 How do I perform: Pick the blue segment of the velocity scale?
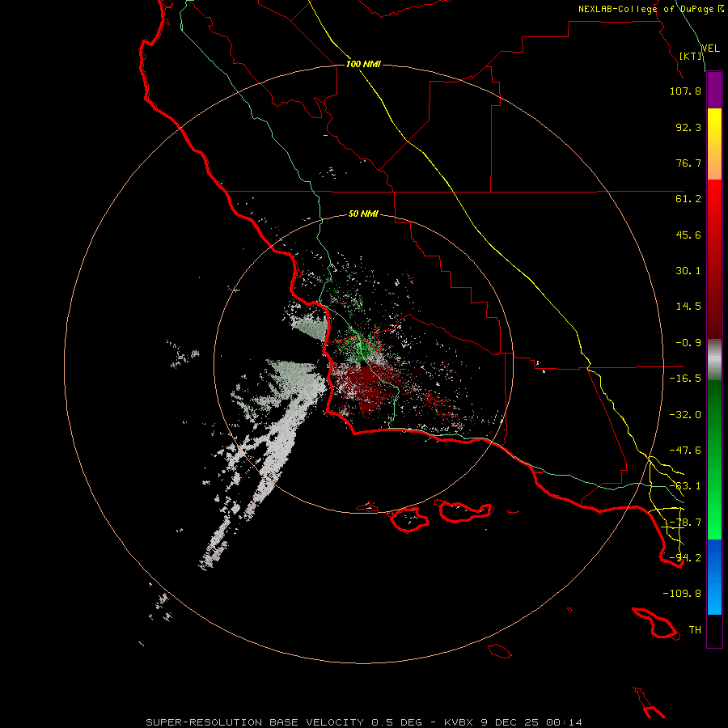[714, 577]
